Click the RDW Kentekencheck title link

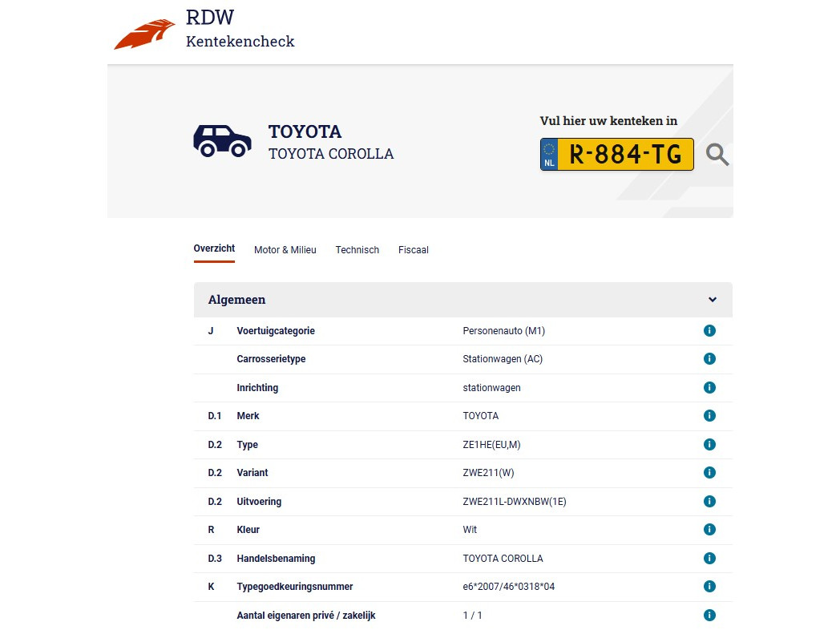240,28
